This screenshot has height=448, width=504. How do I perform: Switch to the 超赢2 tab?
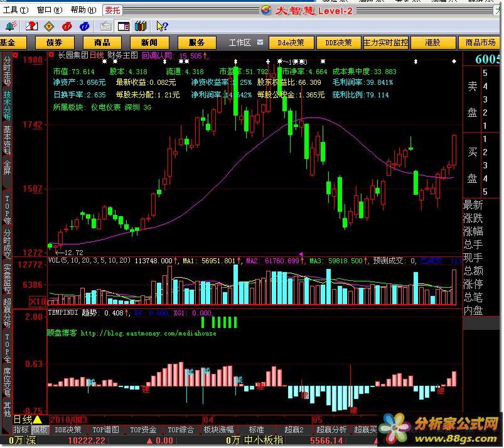pyautogui.click(x=294, y=429)
